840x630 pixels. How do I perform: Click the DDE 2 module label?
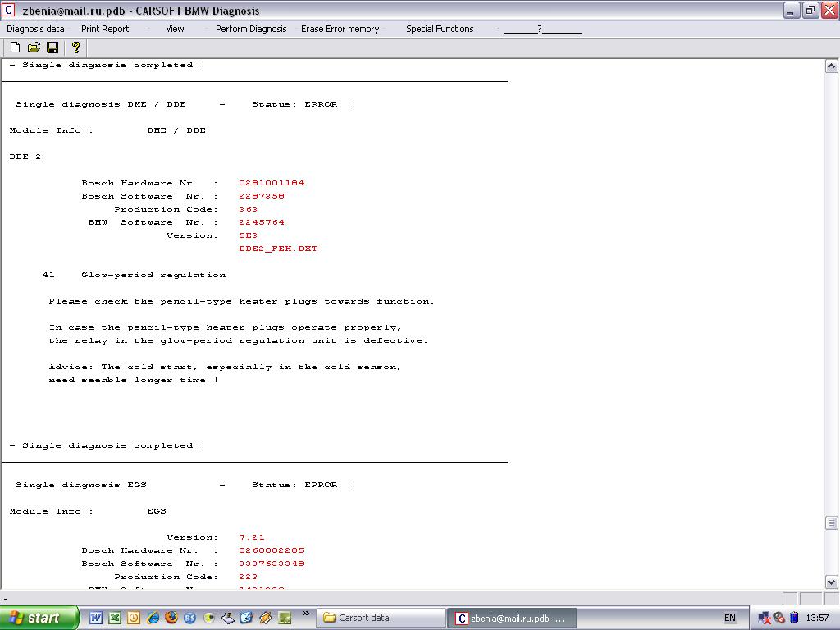coord(25,157)
